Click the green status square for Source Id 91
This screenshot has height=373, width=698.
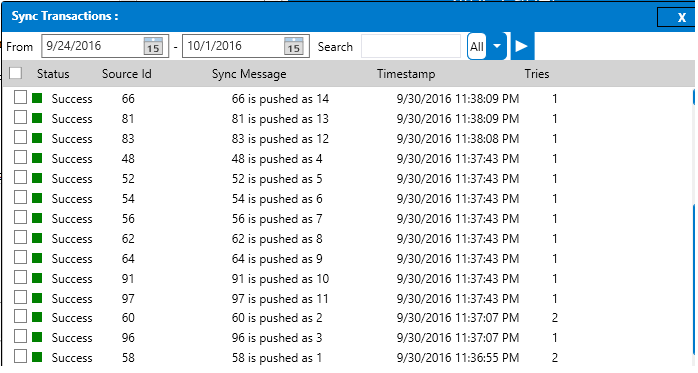coord(37,278)
